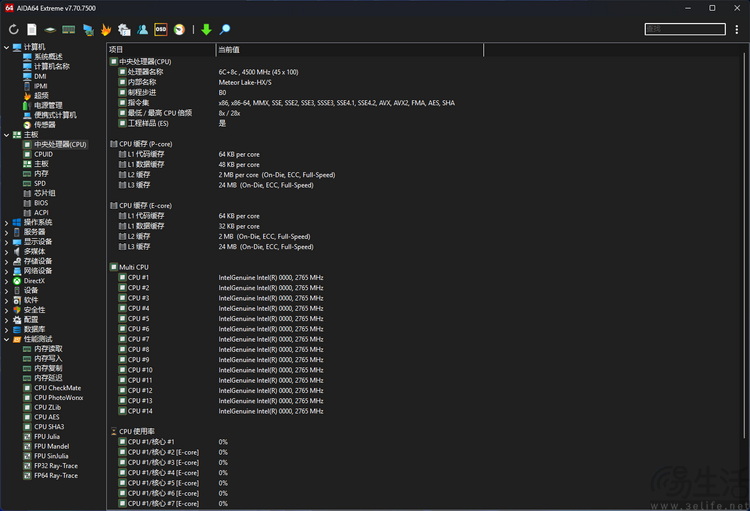Expand the 存储设备 tree node
Image resolution: width=750 pixels, height=511 pixels.
point(6,261)
